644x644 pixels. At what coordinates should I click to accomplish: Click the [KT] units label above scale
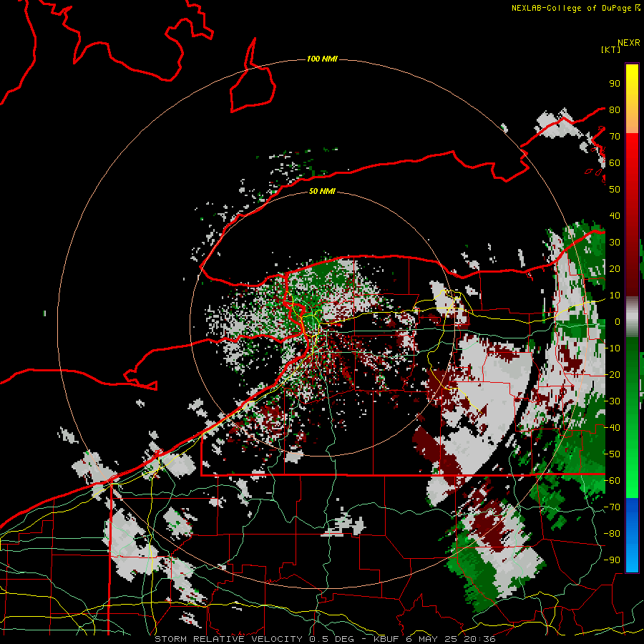[610, 49]
